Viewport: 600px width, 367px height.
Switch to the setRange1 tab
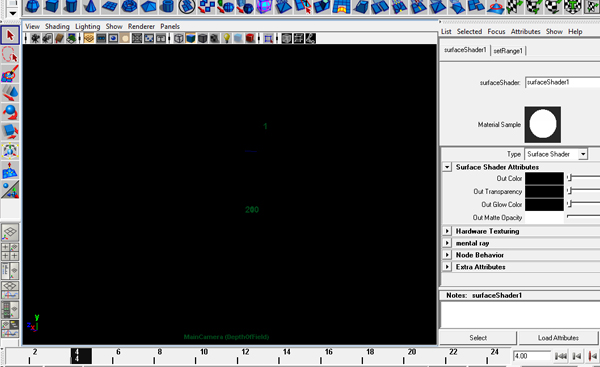tap(508, 51)
